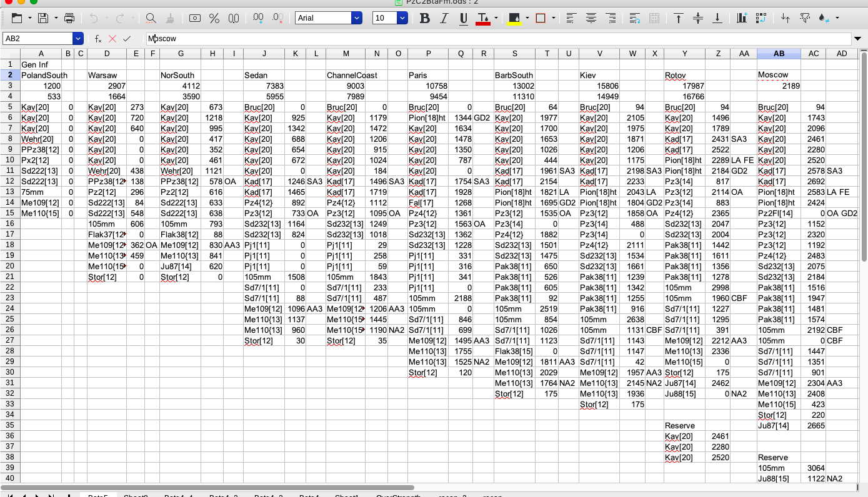Save the document with the Save icon
The image size is (868, 497).
43,18
